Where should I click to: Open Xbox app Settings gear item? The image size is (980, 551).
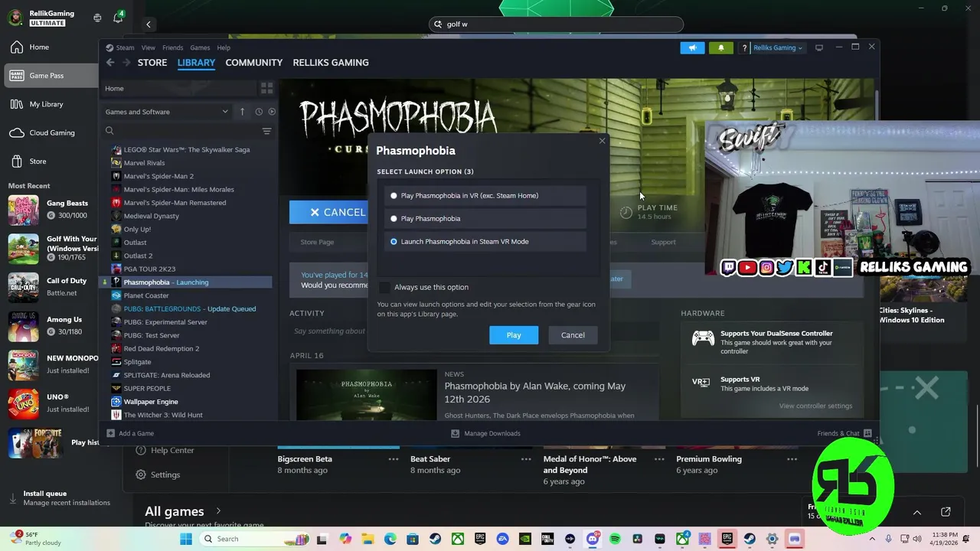pos(158,474)
